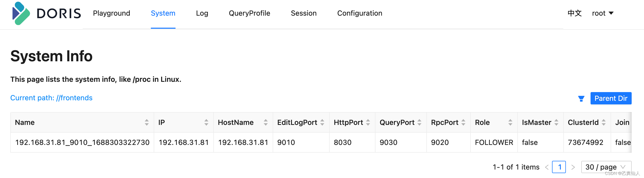The image size is (644, 178).
Task: Sort by Role column arrows
Action: click(x=510, y=122)
